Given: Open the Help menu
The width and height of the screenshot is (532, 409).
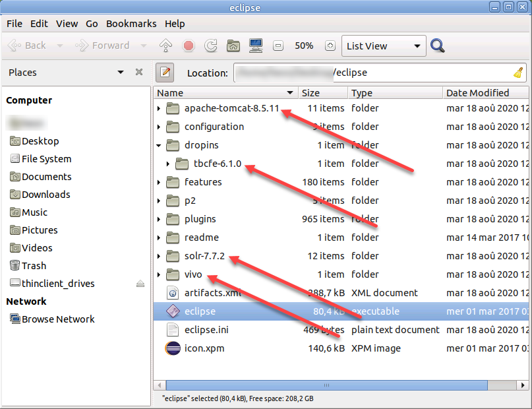Looking at the screenshot, I should pos(175,24).
